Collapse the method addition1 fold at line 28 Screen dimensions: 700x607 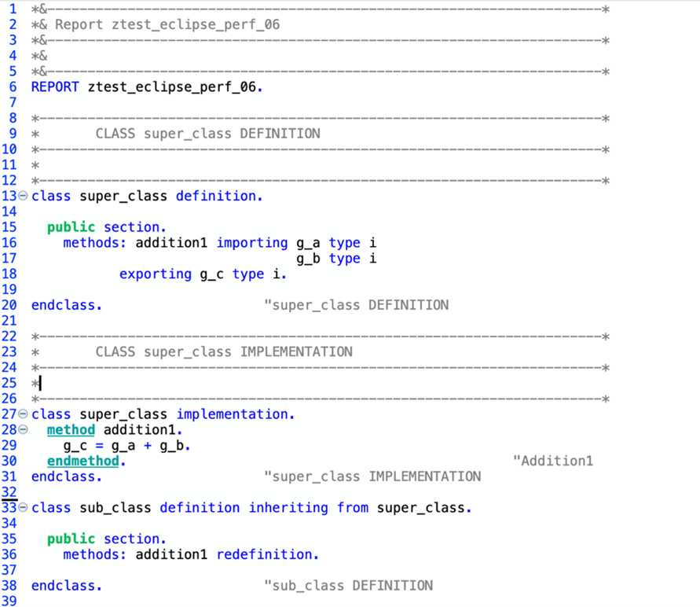tap(23, 429)
